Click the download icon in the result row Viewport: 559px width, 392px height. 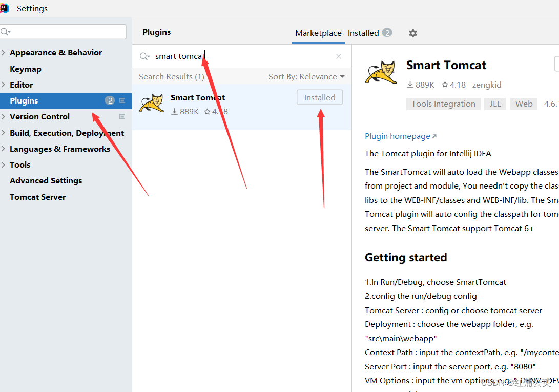(x=174, y=112)
